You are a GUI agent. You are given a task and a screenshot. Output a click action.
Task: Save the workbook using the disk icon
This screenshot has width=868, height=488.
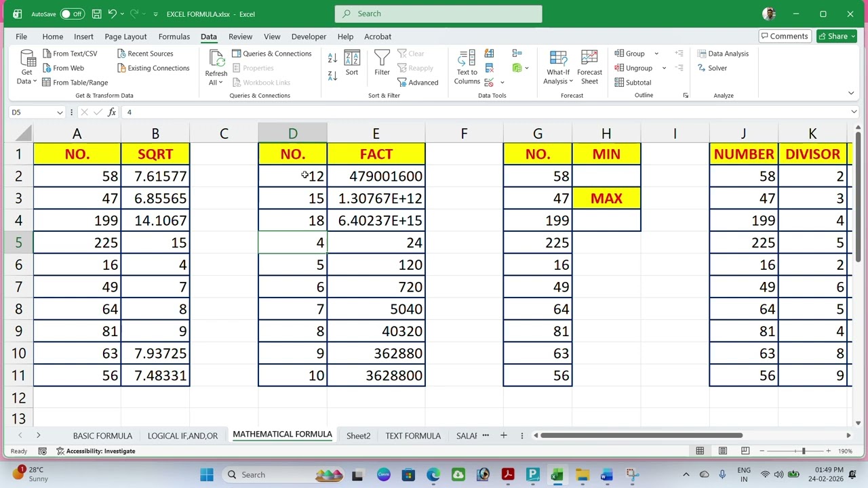(x=96, y=14)
